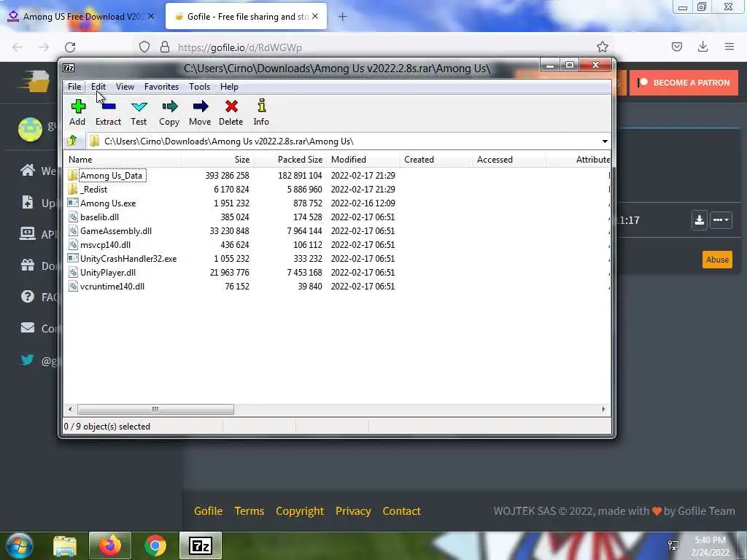The width and height of the screenshot is (747, 560).
Task: Click the 7-Zip title bar app icon
Action: (69, 68)
